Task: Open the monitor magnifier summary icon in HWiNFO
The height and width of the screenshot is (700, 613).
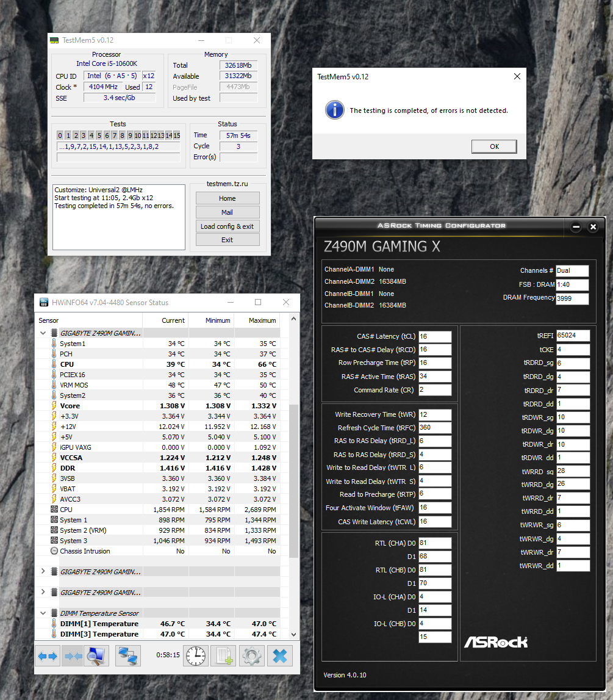Action: (x=96, y=656)
